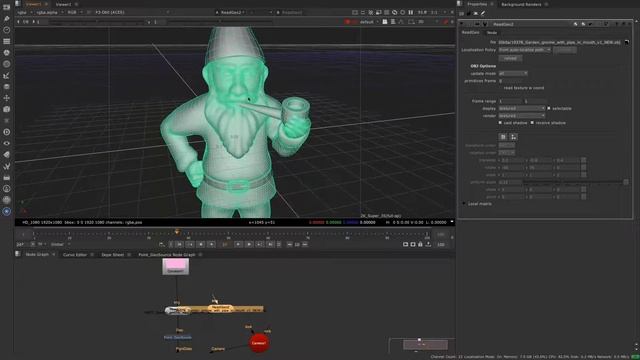Select the pink Constant node
640x360 pixels.
click(176, 267)
